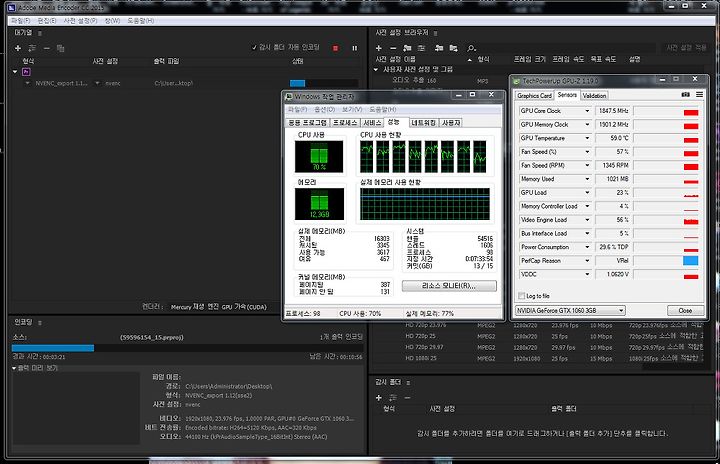Screen dimensions: 720x464
Task: Open the watch folder panel menu icon
Action: click(x=408, y=383)
